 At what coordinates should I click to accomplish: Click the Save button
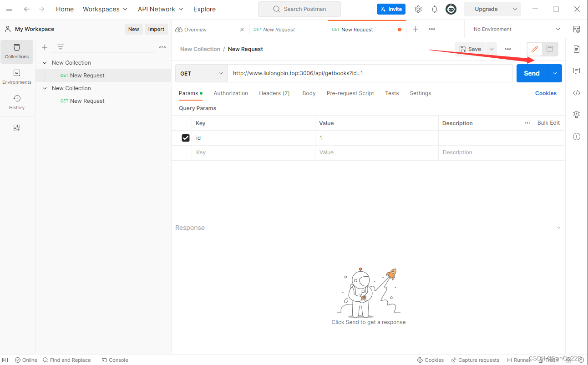(470, 49)
